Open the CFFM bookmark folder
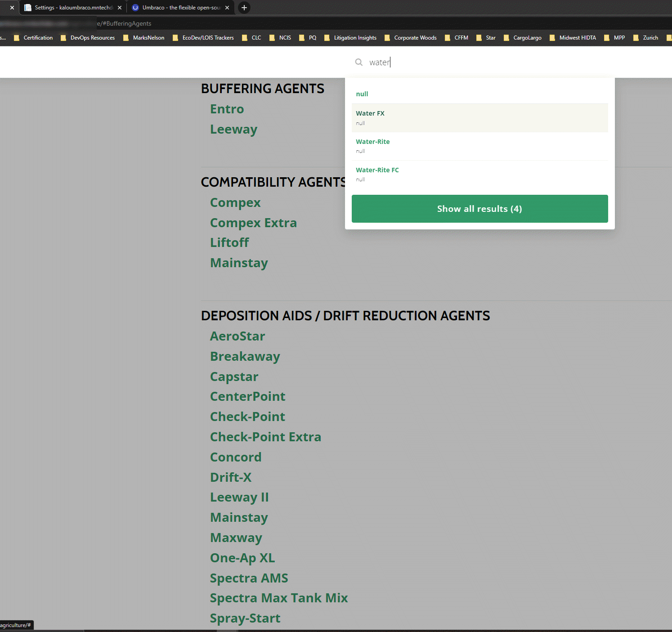The image size is (672, 632). [x=457, y=38]
